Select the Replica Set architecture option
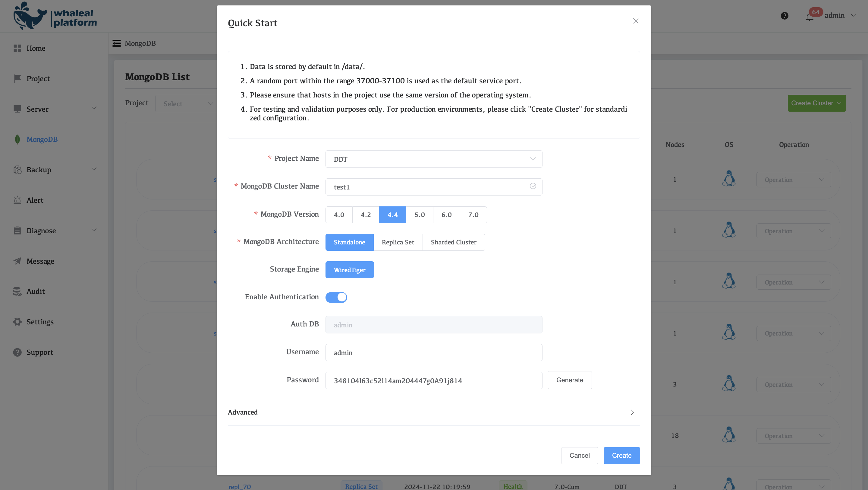Screen dimensions: 868x490 (398, 242)
